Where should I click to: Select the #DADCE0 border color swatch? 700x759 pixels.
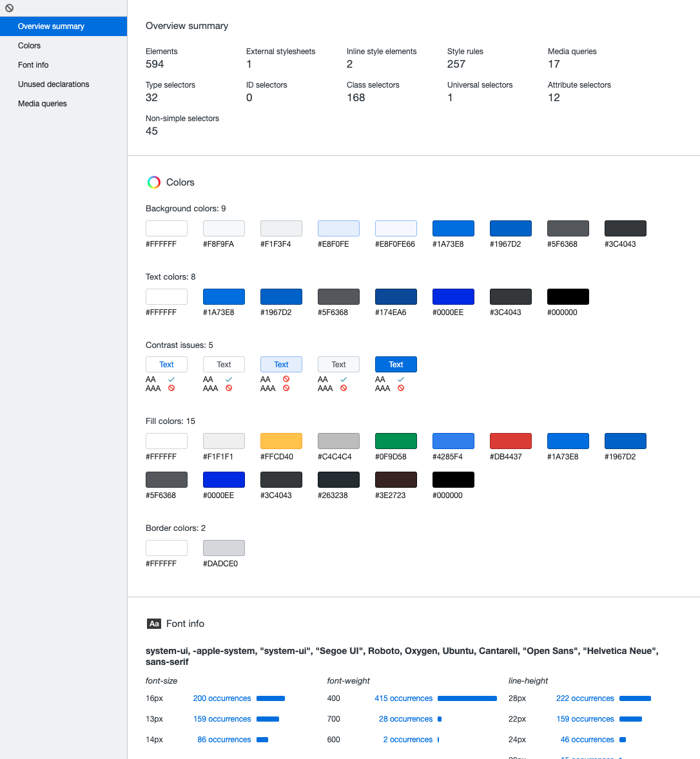click(224, 548)
